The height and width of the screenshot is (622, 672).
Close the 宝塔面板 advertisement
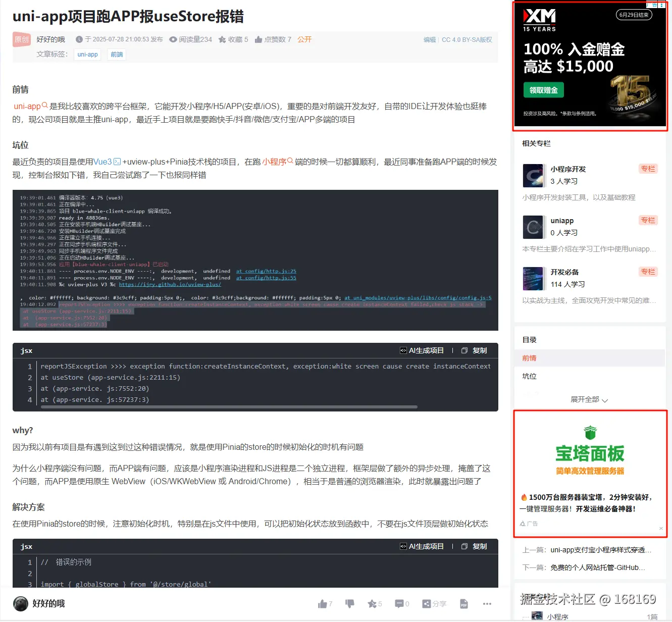(x=661, y=528)
